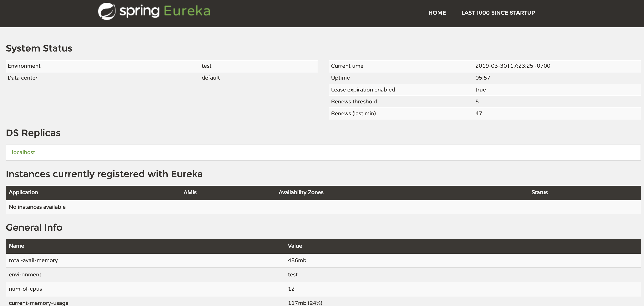The height and width of the screenshot is (306, 644).
Task: Select the 117mb (24%) usage value
Action: pyautogui.click(x=305, y=303)
